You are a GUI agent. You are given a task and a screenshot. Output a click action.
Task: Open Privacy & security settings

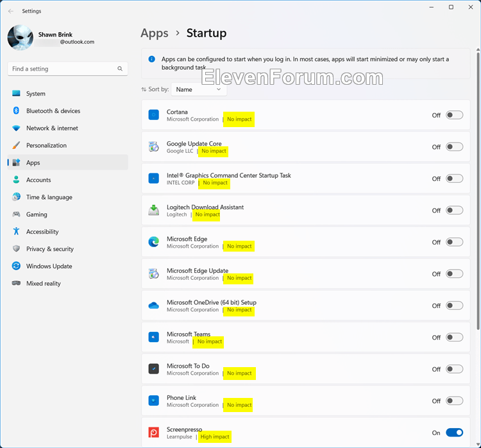[67, 249]
